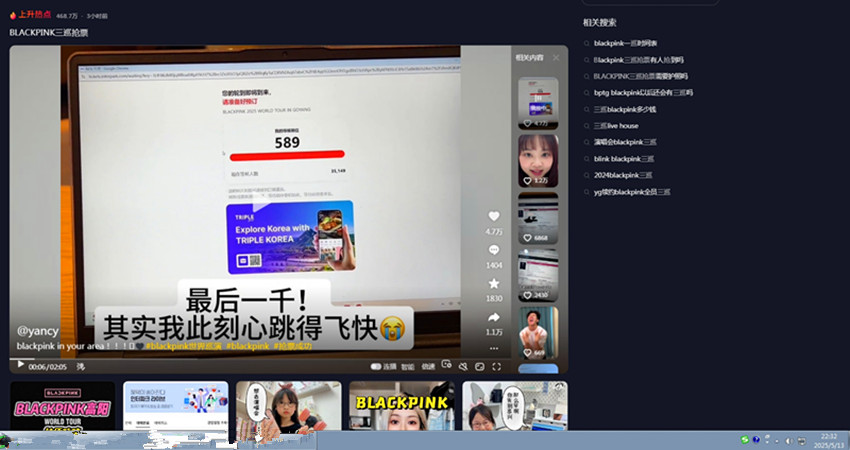Open the taskbar network icon
Screen dimensions: 850x450
click(x=802, y=441)
